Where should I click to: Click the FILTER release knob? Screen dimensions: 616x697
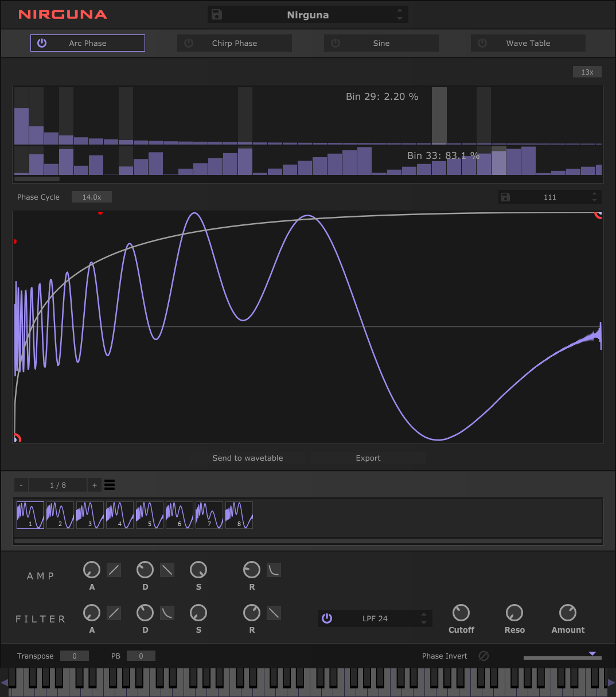click(x=252, y=613)
